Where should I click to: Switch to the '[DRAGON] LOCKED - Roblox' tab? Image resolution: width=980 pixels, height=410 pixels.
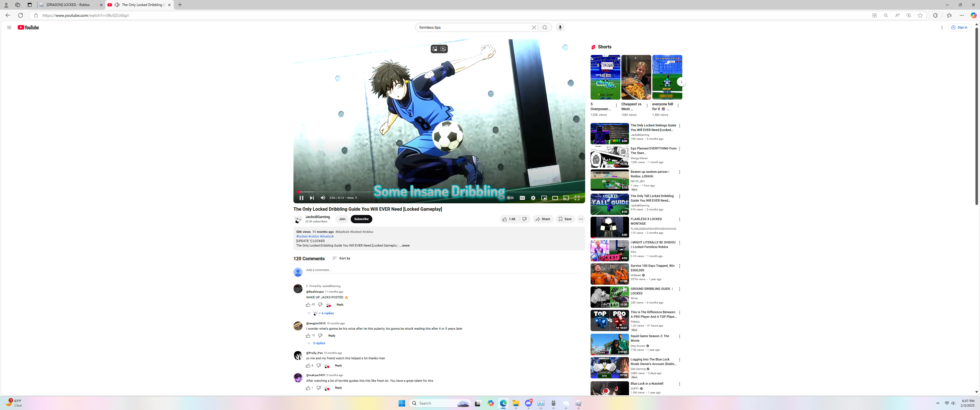tap(71, 5)
